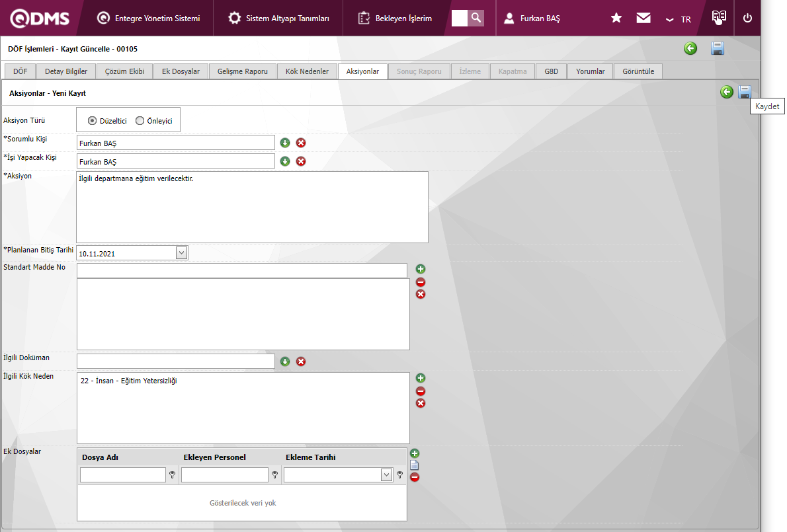Select İşi Yapacak Kişi with green arrow icon

(x=285, y=161)
